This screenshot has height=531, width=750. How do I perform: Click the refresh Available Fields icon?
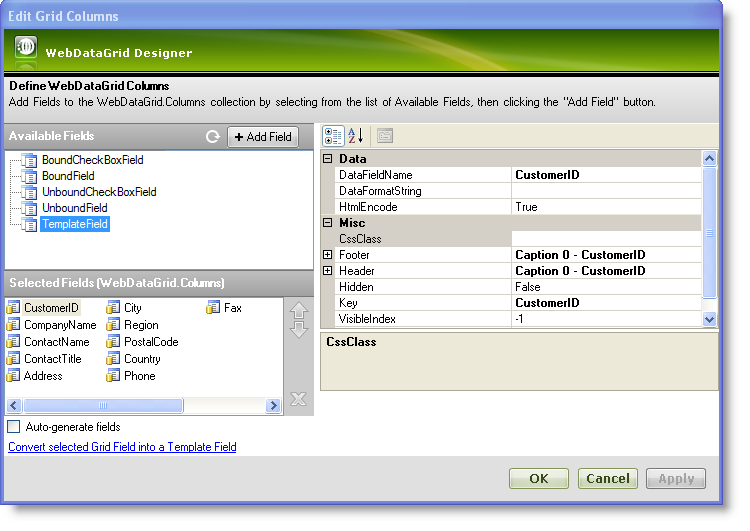coord(212,137)
